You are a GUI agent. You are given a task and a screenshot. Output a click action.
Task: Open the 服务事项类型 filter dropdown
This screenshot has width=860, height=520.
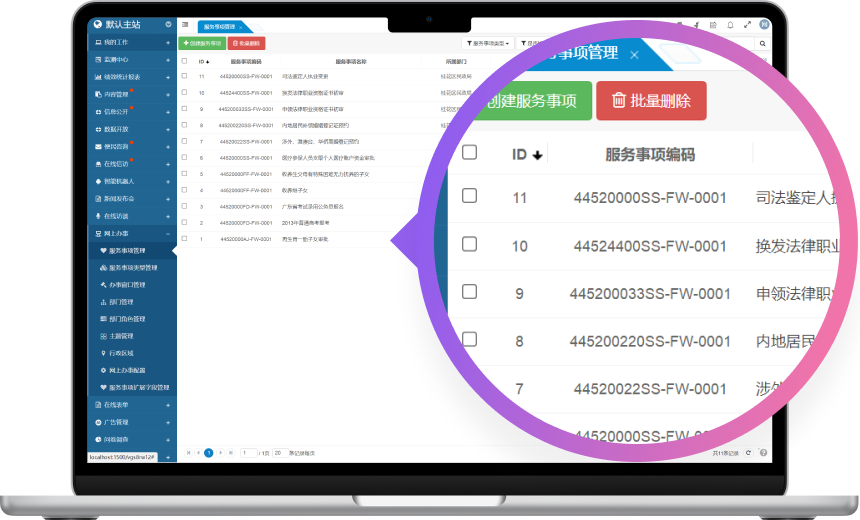click(x=489, y=44)
